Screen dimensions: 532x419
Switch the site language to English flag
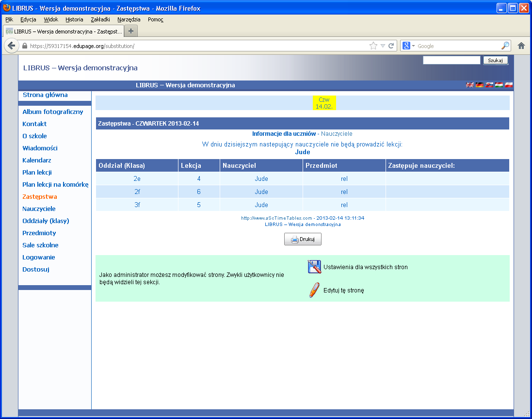tap(469, 85)
